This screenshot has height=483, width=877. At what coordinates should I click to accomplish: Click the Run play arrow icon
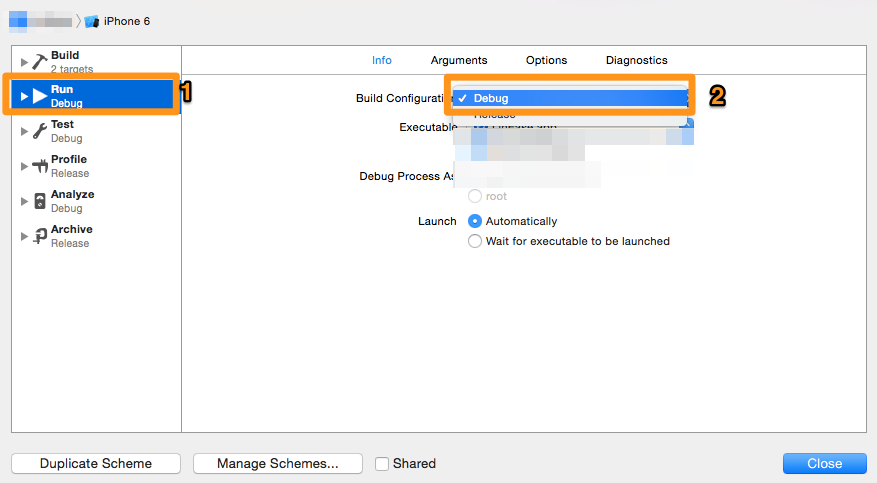point(40,96)
